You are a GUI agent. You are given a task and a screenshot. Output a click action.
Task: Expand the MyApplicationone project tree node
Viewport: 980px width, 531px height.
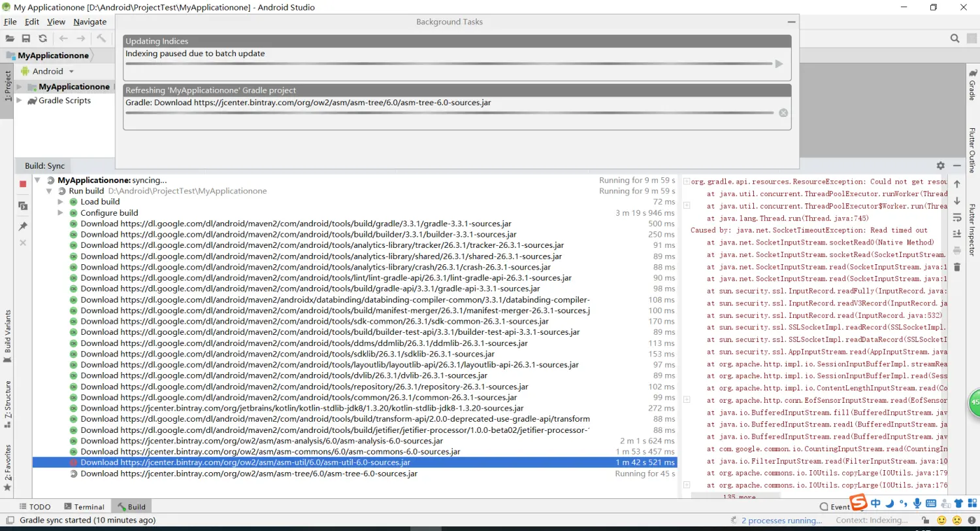coord(20,86)
